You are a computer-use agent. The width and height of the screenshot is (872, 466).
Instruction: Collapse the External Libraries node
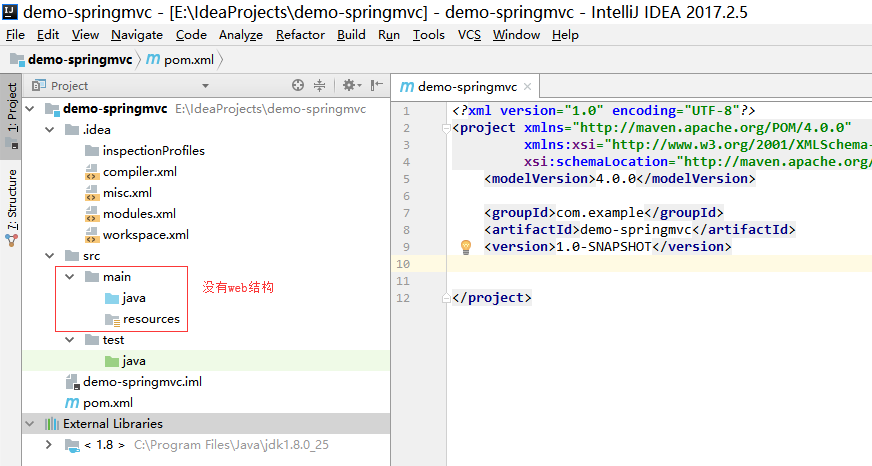click(30, 424)
